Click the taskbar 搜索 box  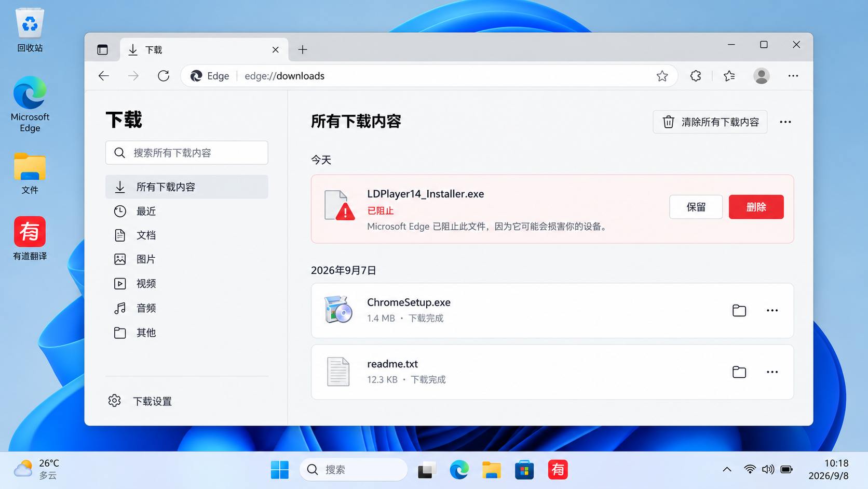[354, 470]
